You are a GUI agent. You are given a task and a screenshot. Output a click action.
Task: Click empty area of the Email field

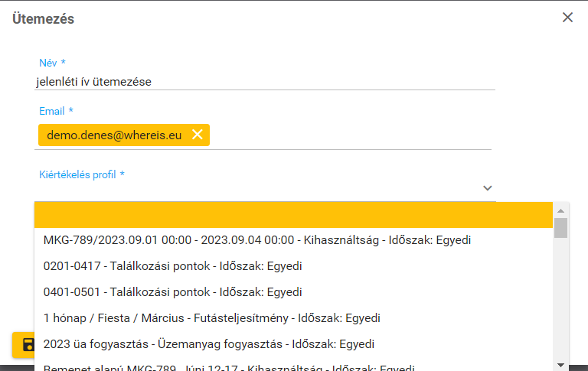pyautogui.click(x=352, y=135)
